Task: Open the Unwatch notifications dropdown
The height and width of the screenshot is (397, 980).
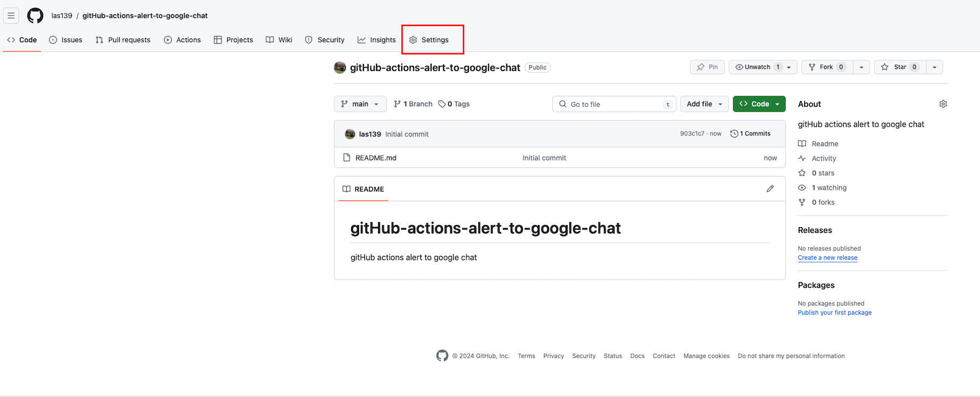Action: [763, 67]
